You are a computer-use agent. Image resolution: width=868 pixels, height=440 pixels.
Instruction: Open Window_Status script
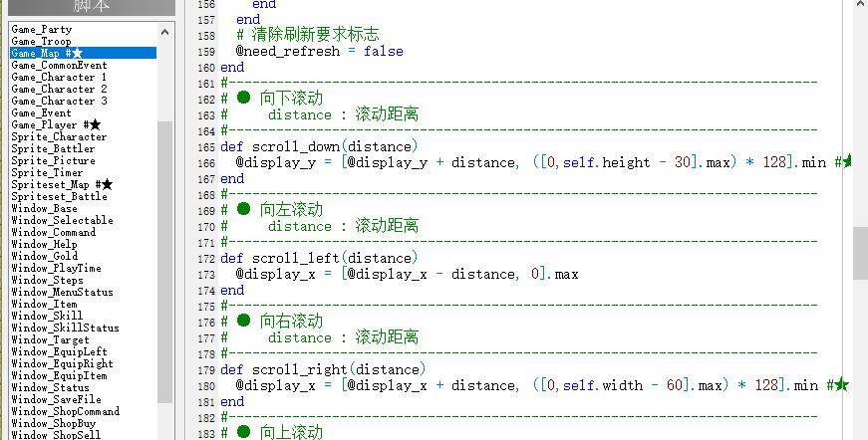(x=50, y=387)
